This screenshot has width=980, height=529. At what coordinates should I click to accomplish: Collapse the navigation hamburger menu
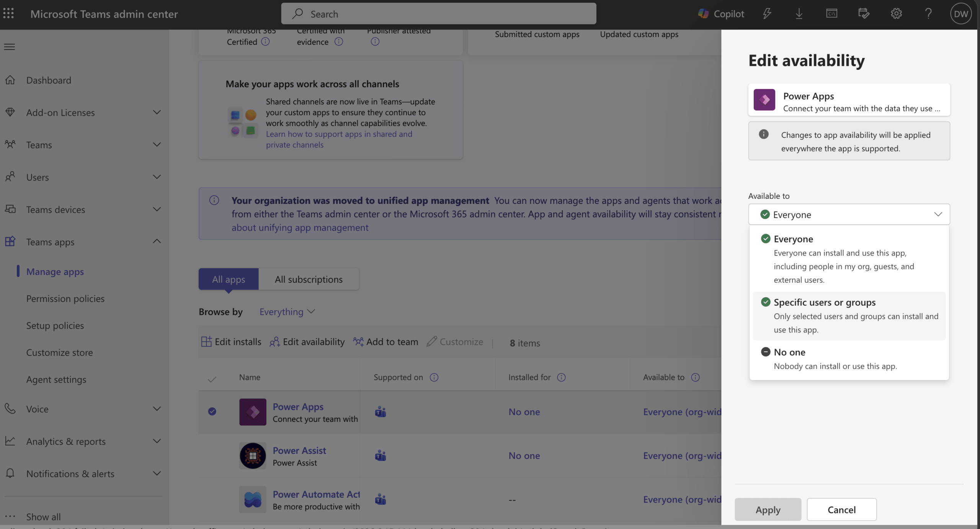coord(10,47)
